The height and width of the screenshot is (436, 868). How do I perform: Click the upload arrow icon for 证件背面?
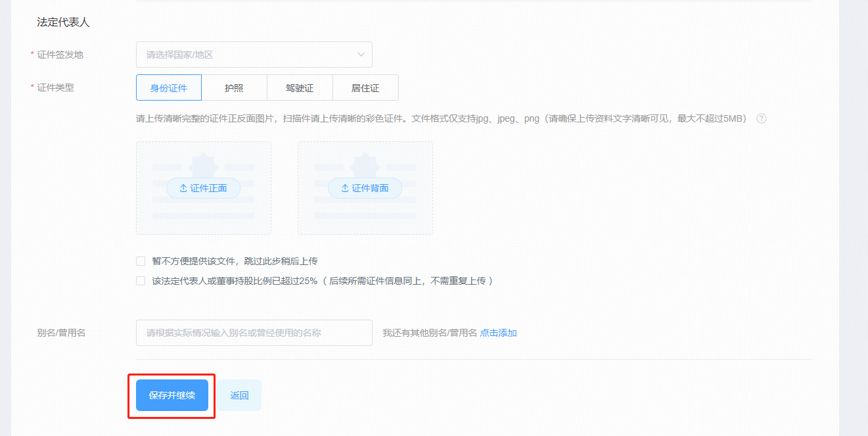[345, 188]
